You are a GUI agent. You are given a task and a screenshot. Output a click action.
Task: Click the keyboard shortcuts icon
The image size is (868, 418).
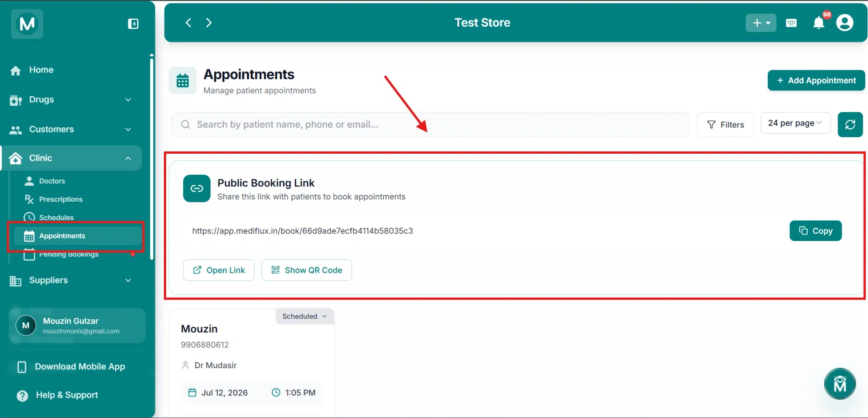[792, 23]
